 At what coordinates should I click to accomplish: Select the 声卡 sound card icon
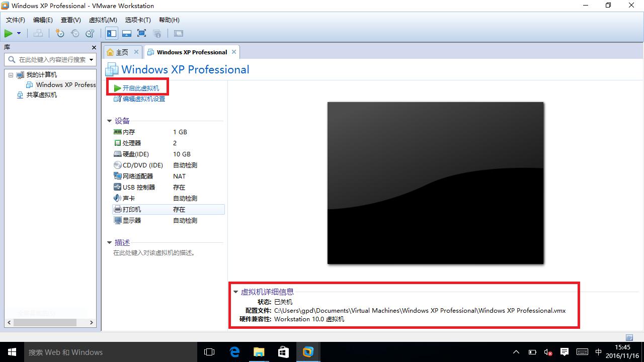click(117, 198)
